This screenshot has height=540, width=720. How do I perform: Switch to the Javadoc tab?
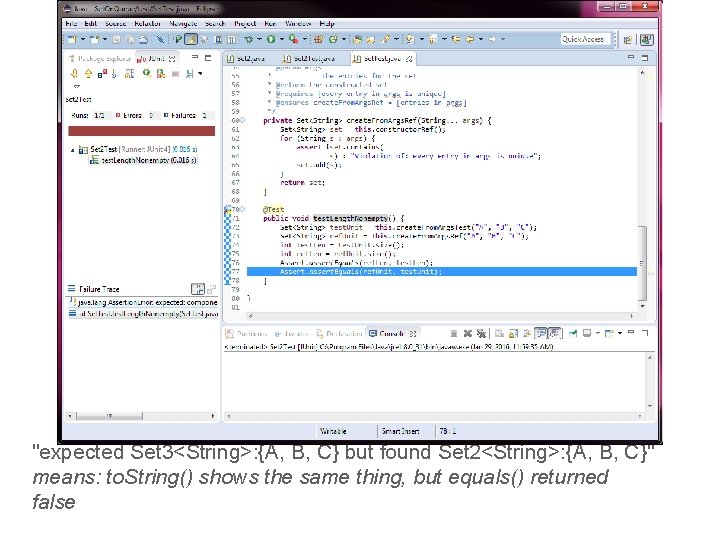(292, 333)
